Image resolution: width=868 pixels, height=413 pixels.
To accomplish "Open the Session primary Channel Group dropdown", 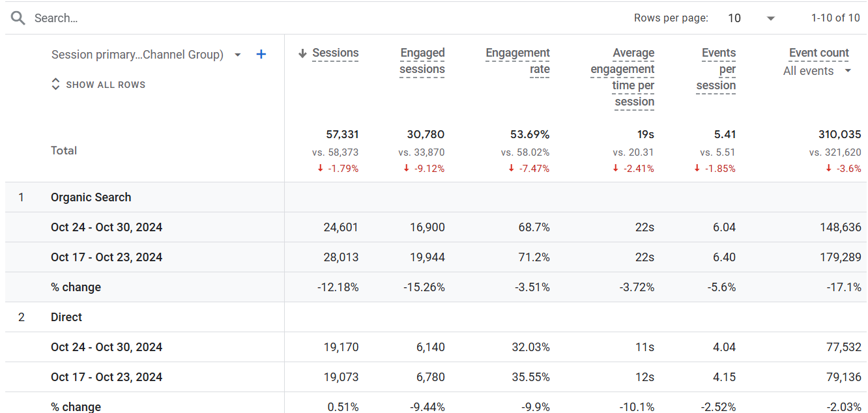I will [x=238, y=55].
